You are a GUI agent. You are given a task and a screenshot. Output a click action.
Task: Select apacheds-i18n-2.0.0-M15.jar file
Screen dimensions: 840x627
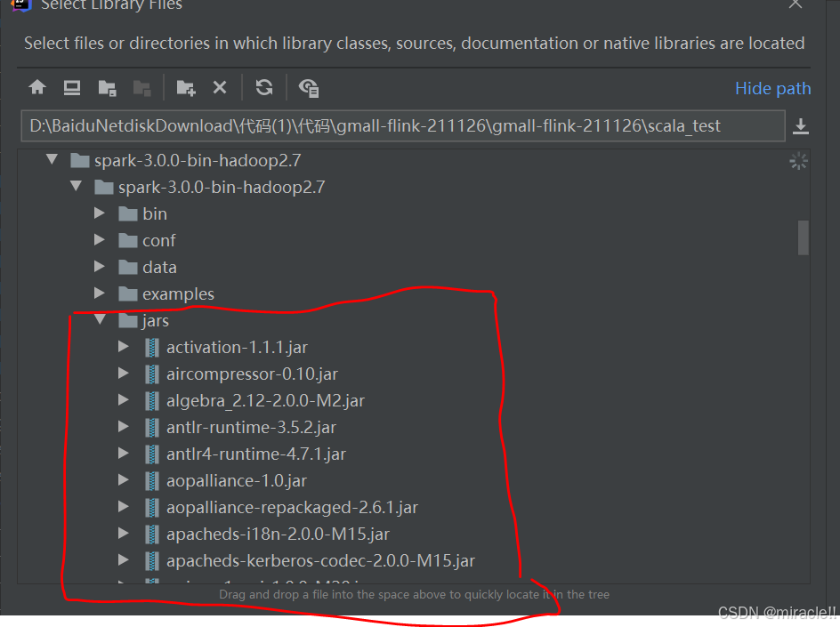click(267, 535)
